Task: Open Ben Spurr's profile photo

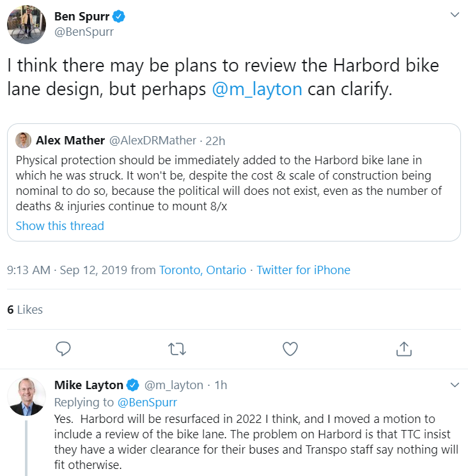Action: click(26, 25)
